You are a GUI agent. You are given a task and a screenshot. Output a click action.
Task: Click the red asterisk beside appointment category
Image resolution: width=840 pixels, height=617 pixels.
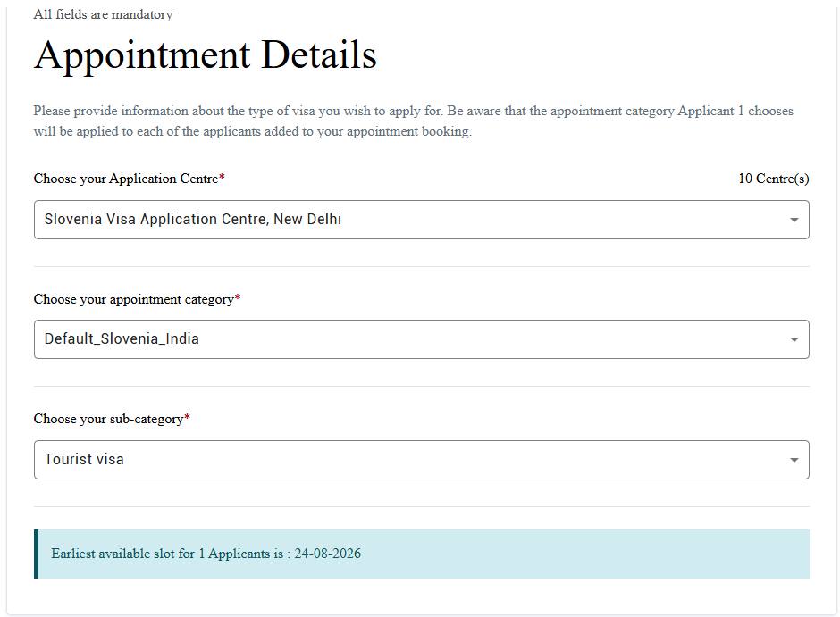click(238, 297)
